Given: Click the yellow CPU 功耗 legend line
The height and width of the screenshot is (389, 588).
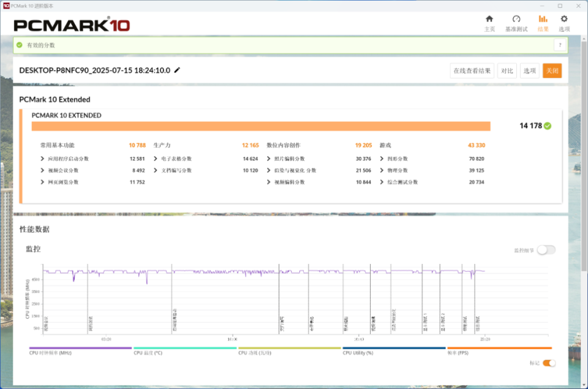Looking at the screenshot, I should (x=290, y=348).
